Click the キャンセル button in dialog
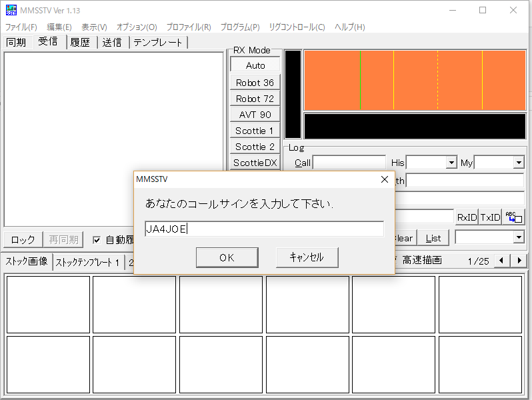532x400 pixels. [307, 257]
